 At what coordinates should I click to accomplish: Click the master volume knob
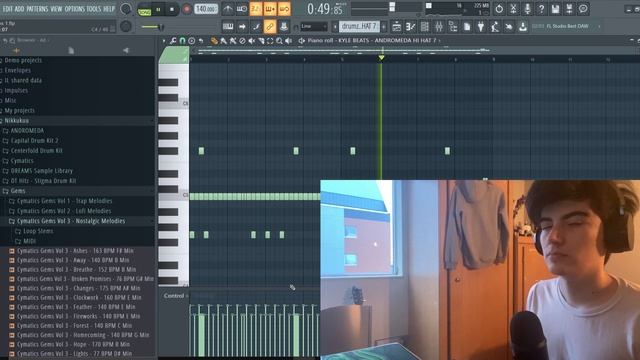[x=126, y=9]
